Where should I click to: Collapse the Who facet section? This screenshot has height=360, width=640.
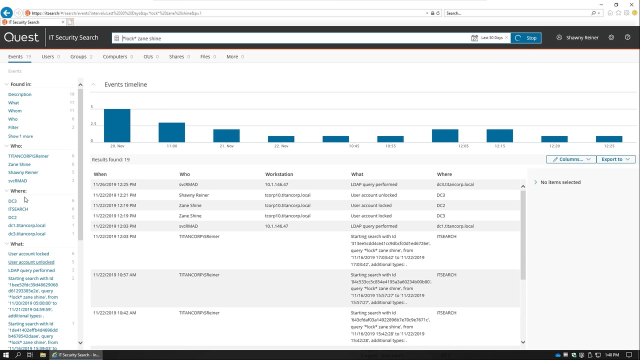point(6,146)
